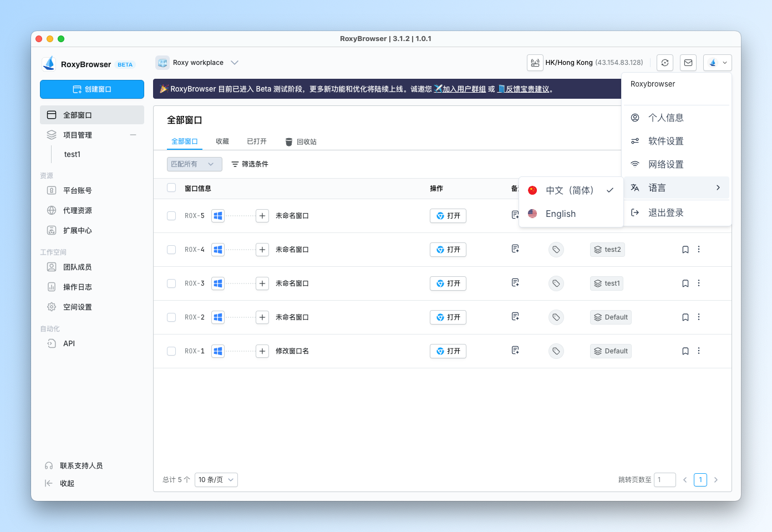Click the 创建窗口 button

tap(92, 89)
